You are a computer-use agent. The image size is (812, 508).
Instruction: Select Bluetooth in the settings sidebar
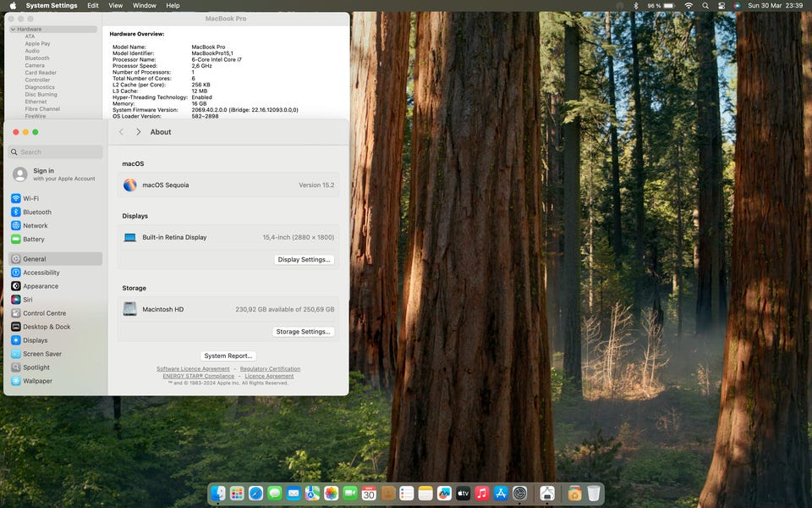(x=36, y=212)
